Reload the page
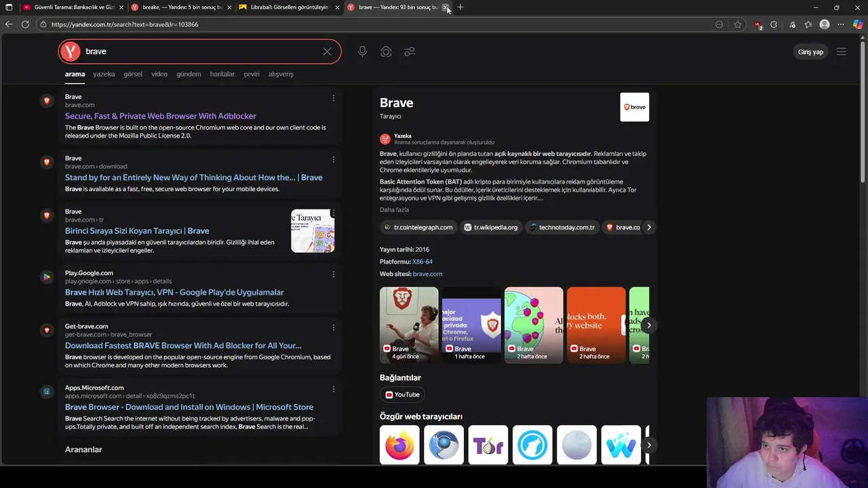Image resolution: width=868 pixels, height=488 pixels. 25,24
